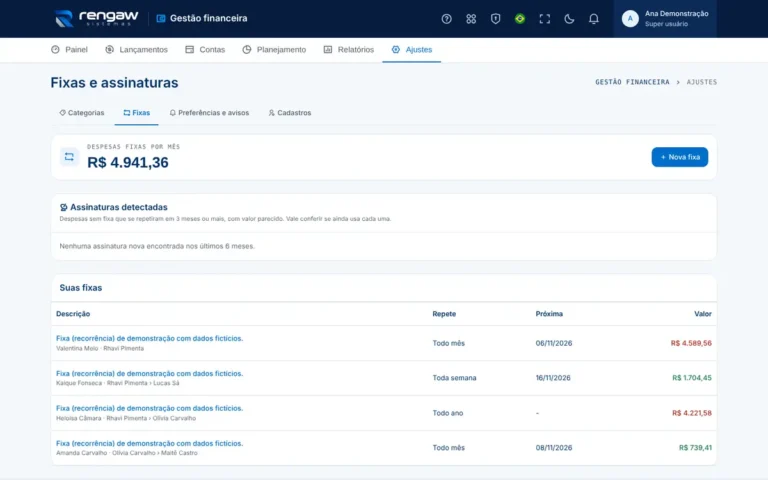The height and width of the screenshot is (480, 768).
Task: Toggle fullscreen mode icon
Action: [544, 19]
